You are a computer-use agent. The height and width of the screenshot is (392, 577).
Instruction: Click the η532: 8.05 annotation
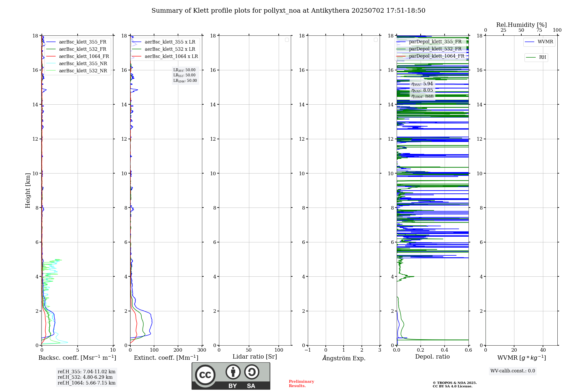coord(422,90)
